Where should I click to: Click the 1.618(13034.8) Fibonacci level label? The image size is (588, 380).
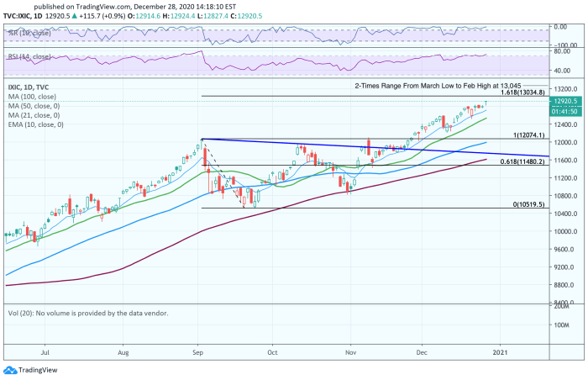coord(522,92)
